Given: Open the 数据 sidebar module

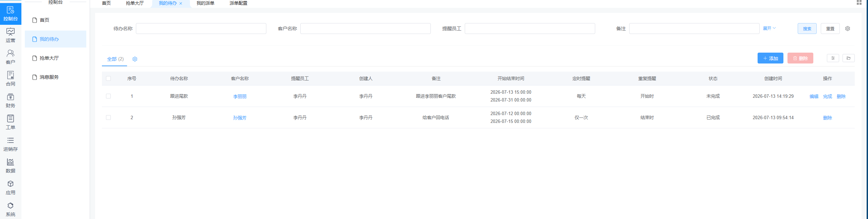Looking at the screenshot, I should pyautogui.click(x=11, y=166).
